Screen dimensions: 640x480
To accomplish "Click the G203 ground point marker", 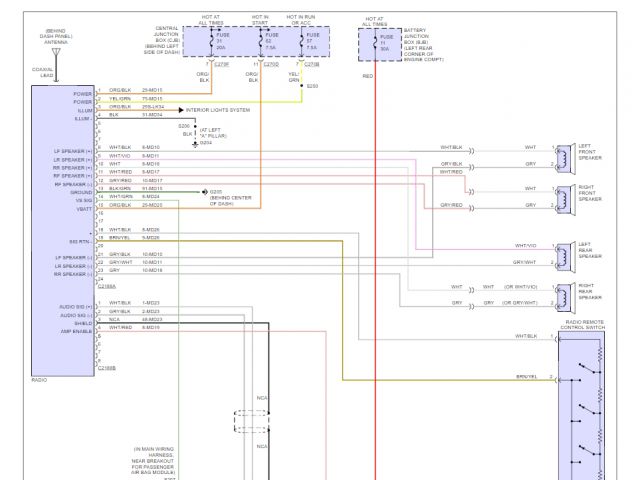I will pos(204,190).
